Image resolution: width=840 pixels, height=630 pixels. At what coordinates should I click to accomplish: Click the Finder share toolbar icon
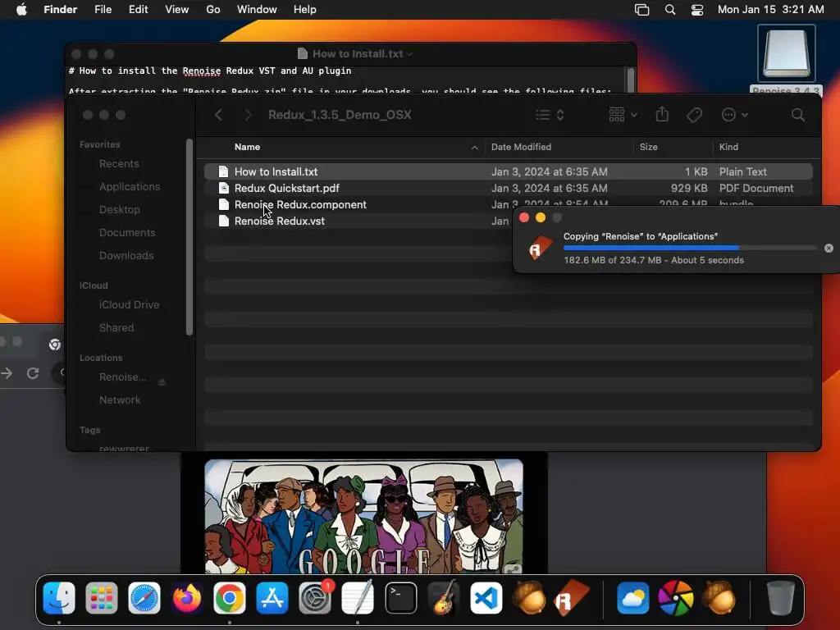coord(662,115)
